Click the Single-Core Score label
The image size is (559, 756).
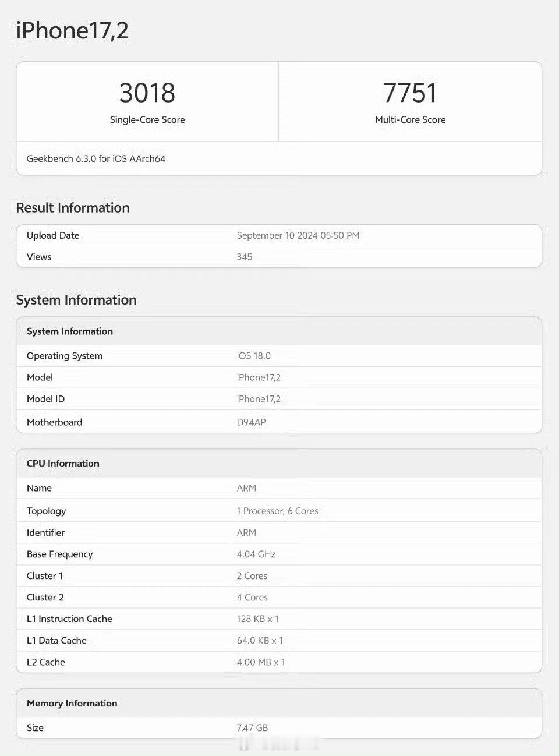[147, 120]
